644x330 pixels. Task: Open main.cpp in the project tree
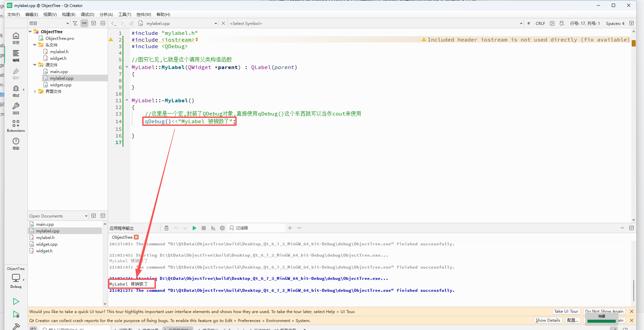pyautogui.click(x=59, y=71)
